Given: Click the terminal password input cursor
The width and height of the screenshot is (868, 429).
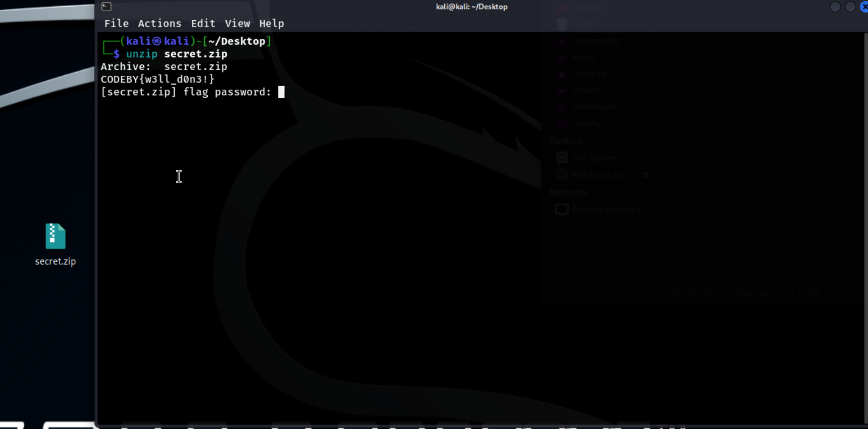Looking at the screenshot, I should [281, 92].
